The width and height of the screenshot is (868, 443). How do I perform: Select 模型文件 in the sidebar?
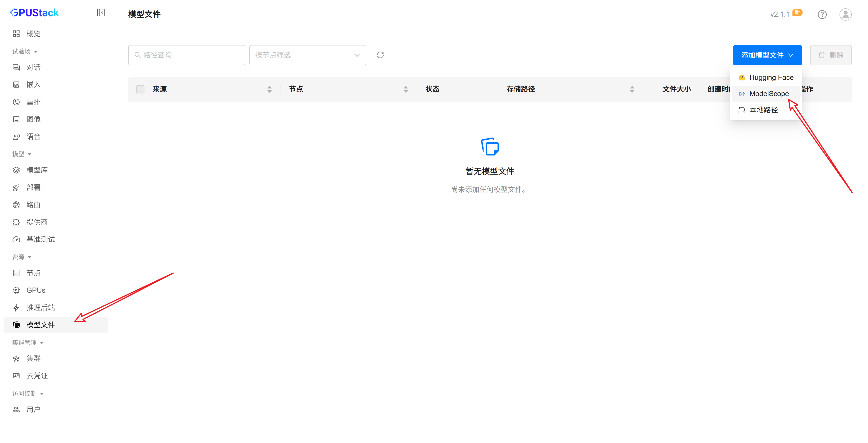56,325
